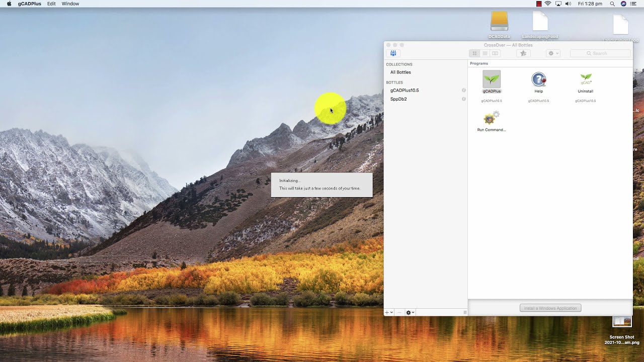Open the bottom gear bottle actions dropdown
The image size is (644, 362).
410,312
